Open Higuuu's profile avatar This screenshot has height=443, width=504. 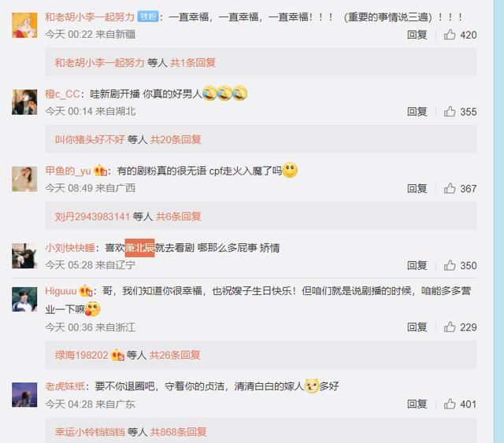click(x=24, y=300)
